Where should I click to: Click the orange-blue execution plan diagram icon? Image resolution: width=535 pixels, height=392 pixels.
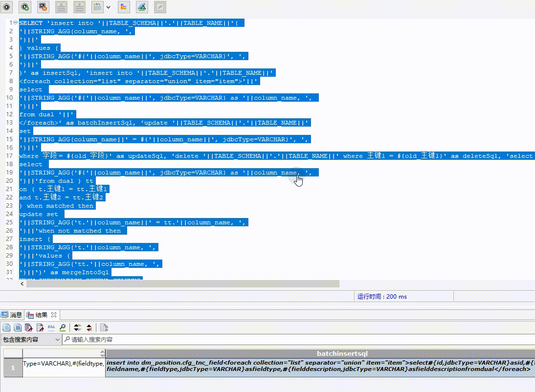tap(124, 7)
